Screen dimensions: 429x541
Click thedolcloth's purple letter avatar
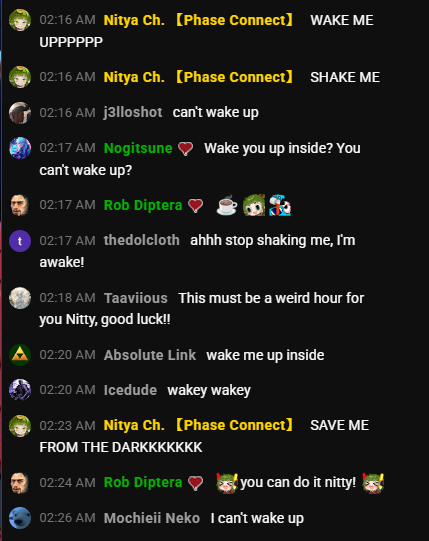pyautogui.click(x=20, y=241)
